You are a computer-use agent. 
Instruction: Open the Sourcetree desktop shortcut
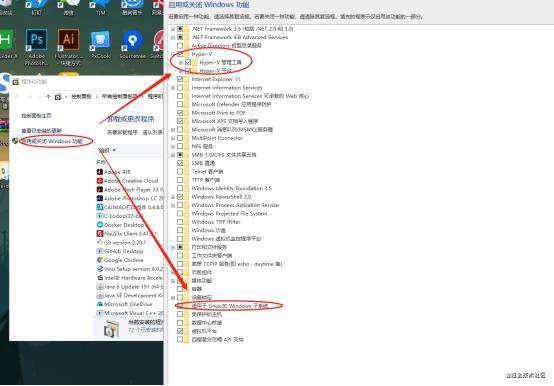coord(132,44)
